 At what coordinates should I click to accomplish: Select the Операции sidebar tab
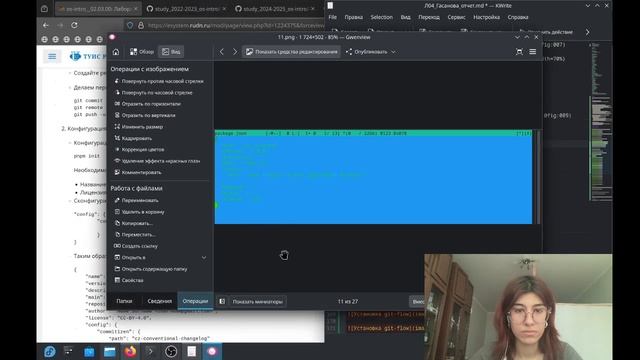point(195,301)
